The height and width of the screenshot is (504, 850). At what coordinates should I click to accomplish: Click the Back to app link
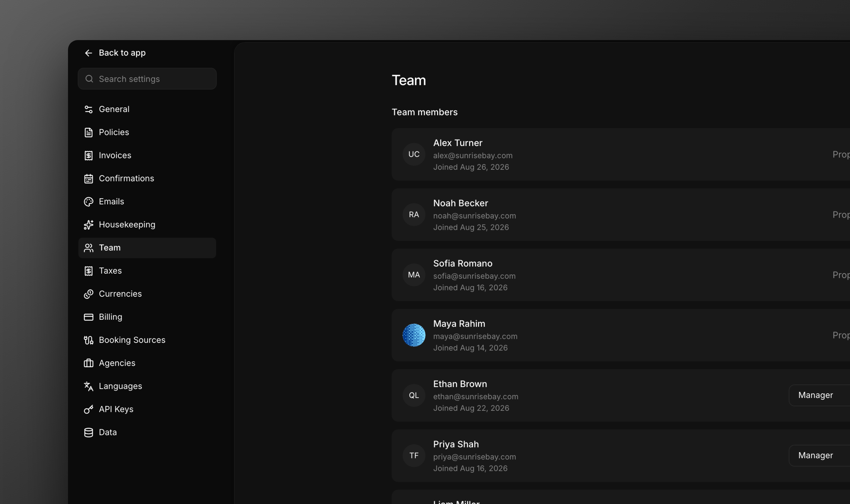click(x=115, y=53)
